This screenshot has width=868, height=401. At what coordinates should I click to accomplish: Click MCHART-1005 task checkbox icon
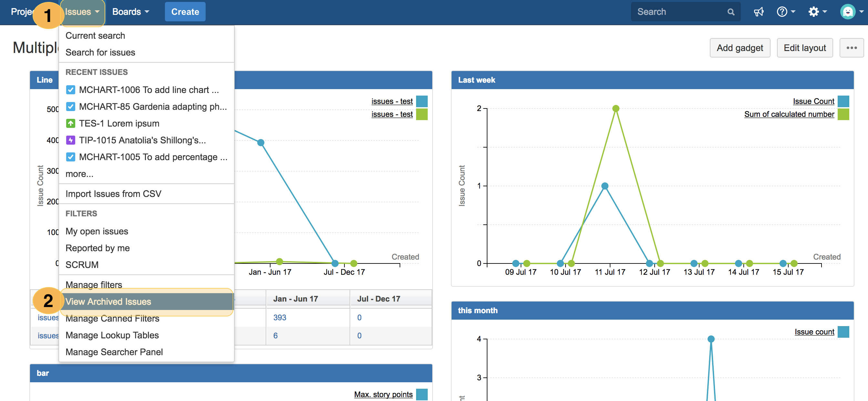coord(70,157)
